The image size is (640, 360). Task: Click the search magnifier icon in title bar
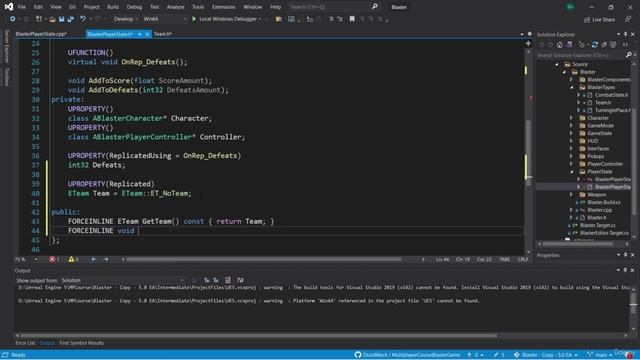click(x=374, y=7)
